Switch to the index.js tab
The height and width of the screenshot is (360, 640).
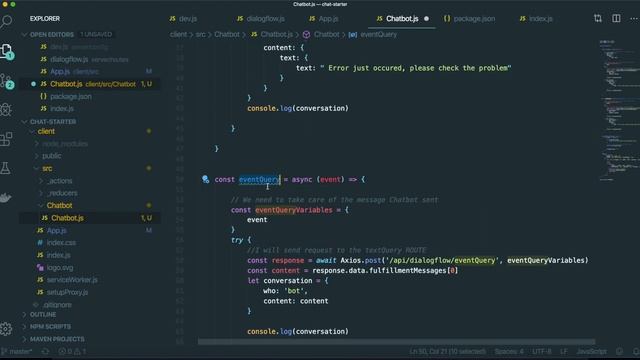pos(536,19)
